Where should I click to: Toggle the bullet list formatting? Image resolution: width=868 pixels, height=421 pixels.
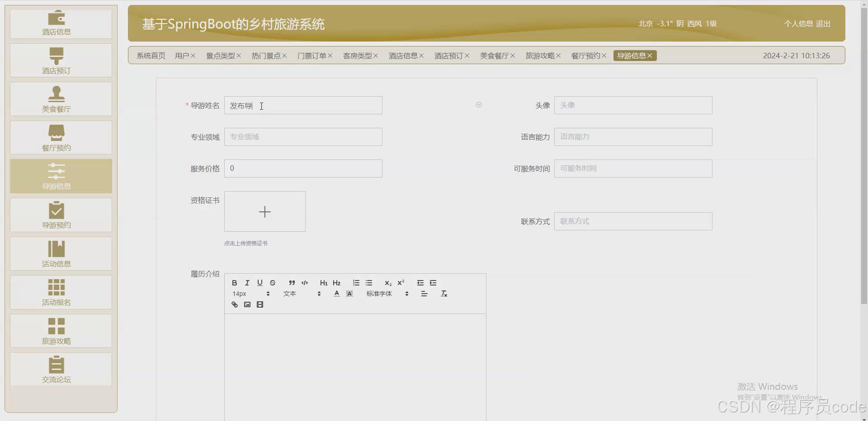point(369,283)
